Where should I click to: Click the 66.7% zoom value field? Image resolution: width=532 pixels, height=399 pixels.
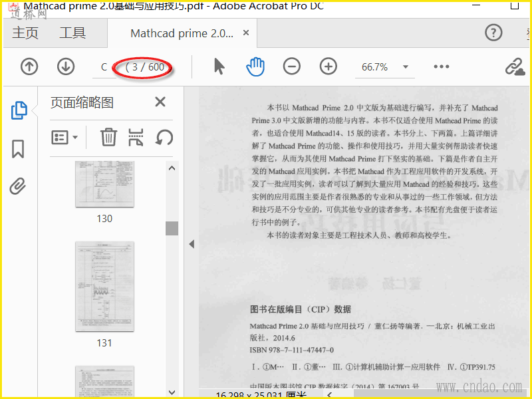point(374,67)
